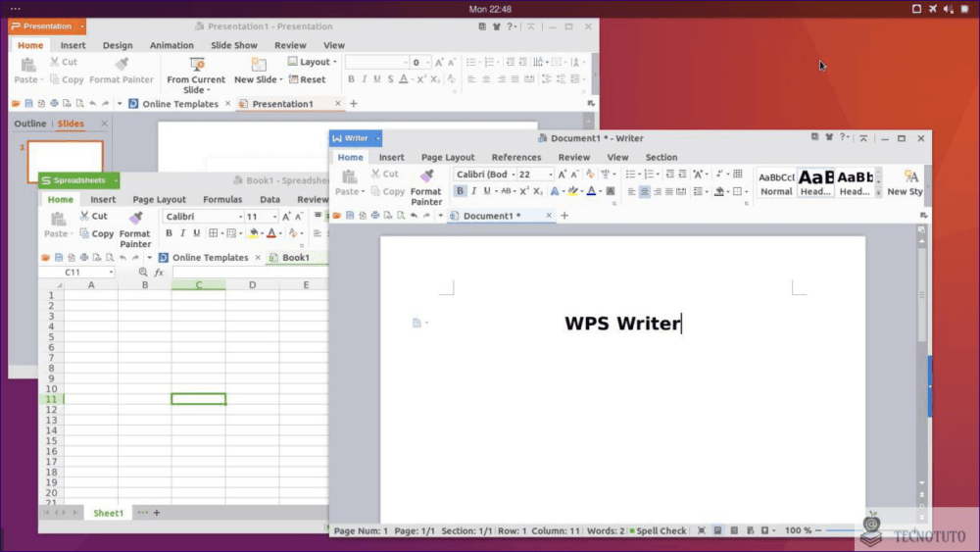Click Shrink Font icon in Writer

click(575, 175)
